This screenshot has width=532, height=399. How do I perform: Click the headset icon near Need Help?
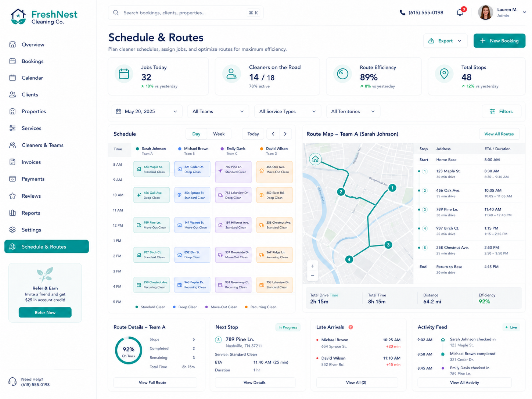coord(12,382)
